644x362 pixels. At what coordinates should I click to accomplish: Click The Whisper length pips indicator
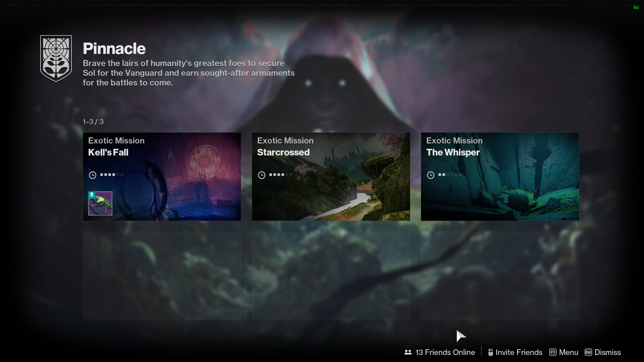pos(450,175)
